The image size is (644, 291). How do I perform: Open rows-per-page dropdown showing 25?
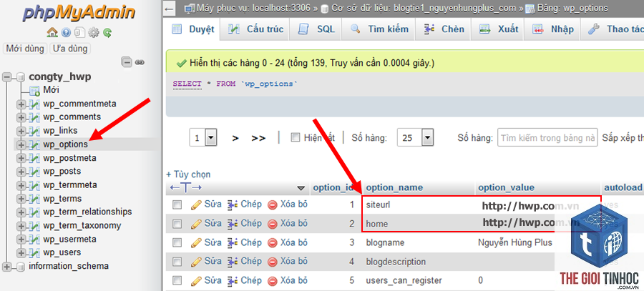pos(415,137)
